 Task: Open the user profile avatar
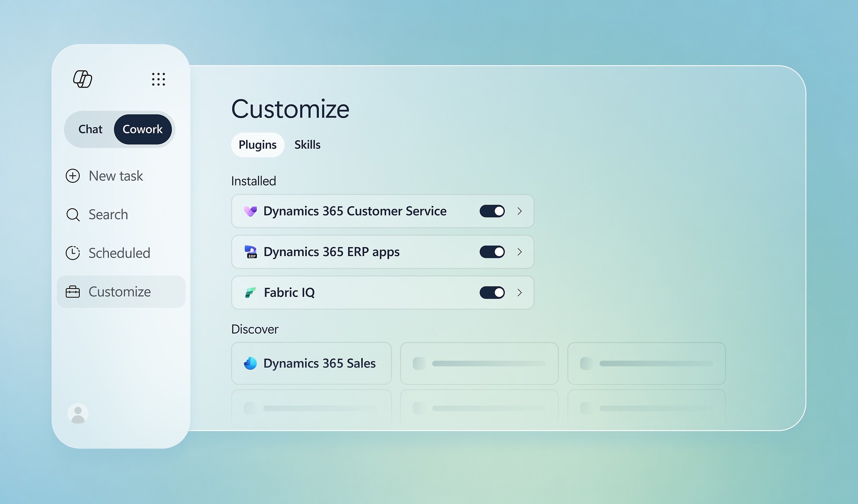click(78, 413)
